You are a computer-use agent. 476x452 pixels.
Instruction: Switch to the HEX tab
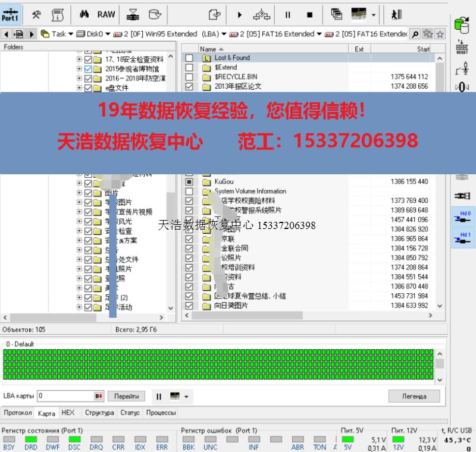click(68, 412)
